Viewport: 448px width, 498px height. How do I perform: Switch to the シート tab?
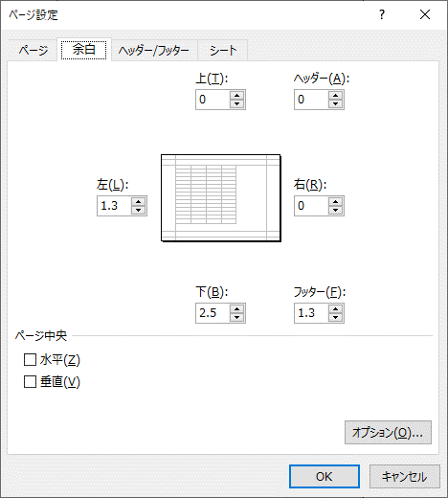point(223,50)
